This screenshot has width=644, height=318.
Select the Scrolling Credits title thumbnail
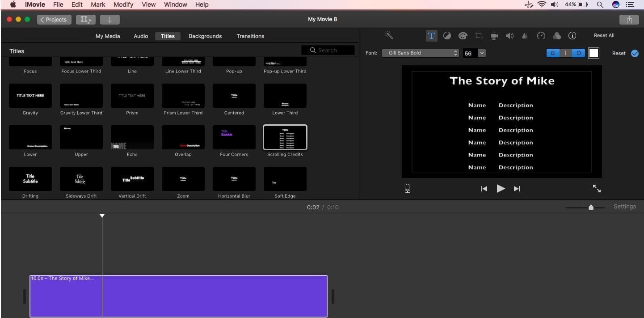point(285,137)
